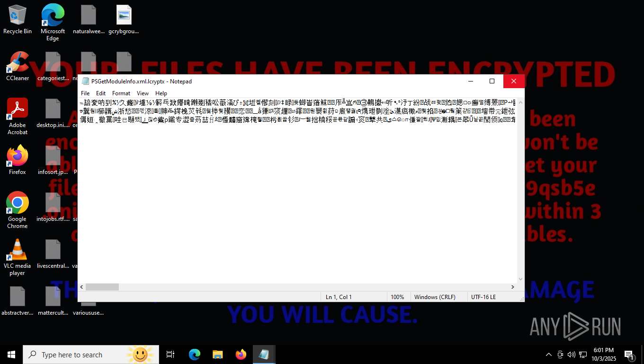Viewport: 644px width, 364px height.
Task: Open the Notepad Help menu
Action: coord(161,93)
